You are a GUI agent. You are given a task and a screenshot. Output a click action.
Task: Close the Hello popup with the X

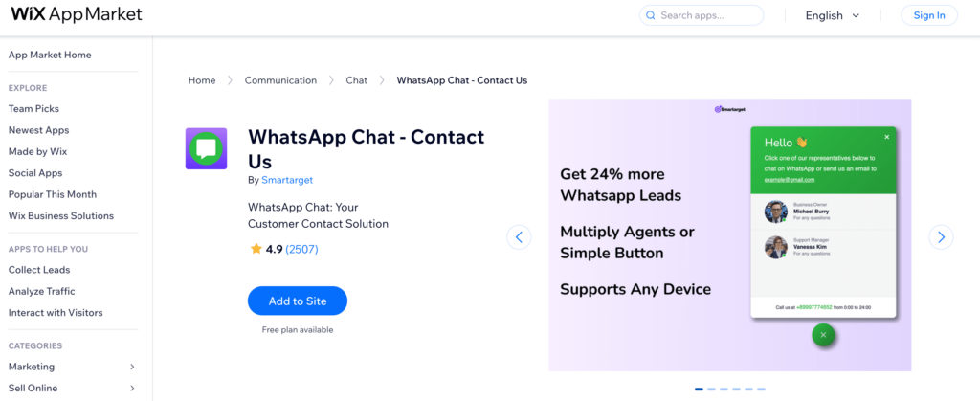coord(886,137)
